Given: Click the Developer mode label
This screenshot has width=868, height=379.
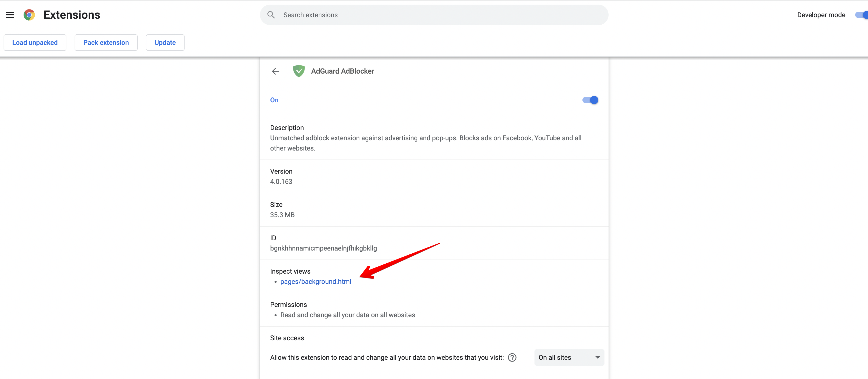Looking at the screenshot, I should (821, 15).
